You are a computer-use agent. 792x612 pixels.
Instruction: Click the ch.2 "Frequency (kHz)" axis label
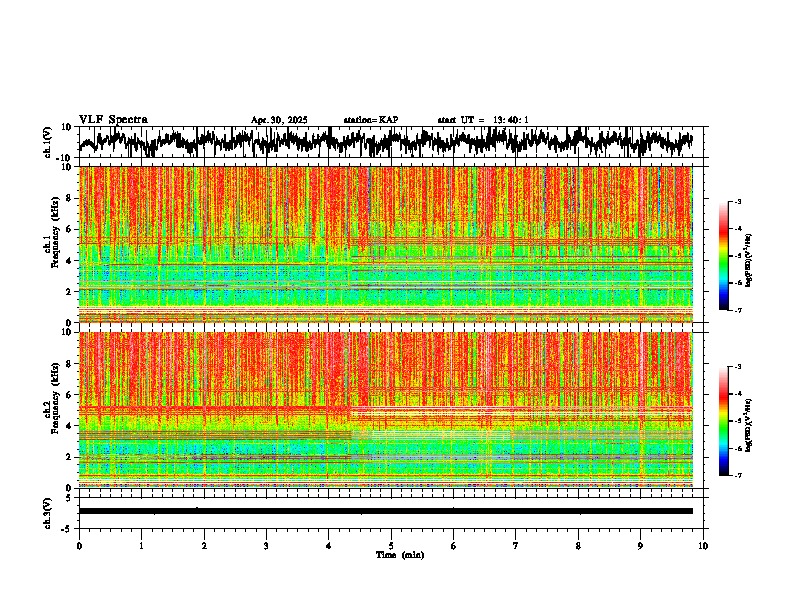[x=55, y=399]
